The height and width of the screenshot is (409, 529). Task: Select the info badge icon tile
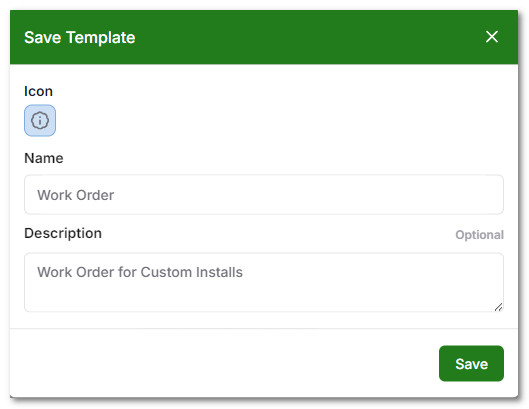40,120
